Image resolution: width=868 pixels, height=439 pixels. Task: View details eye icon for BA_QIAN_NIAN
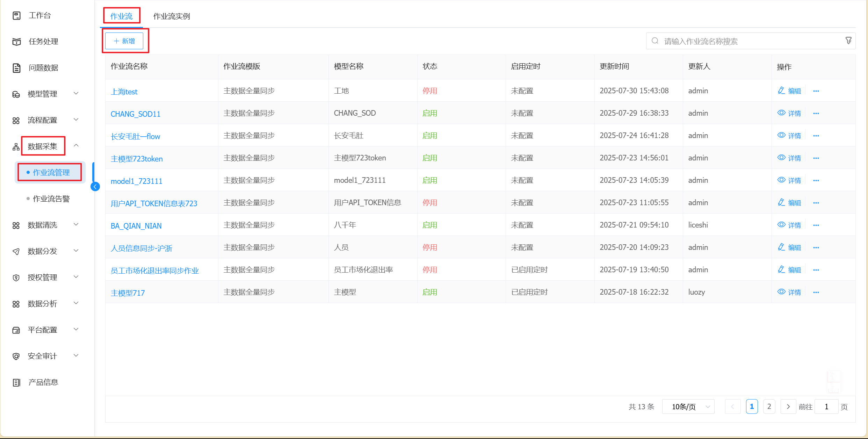tap(781, 225)
